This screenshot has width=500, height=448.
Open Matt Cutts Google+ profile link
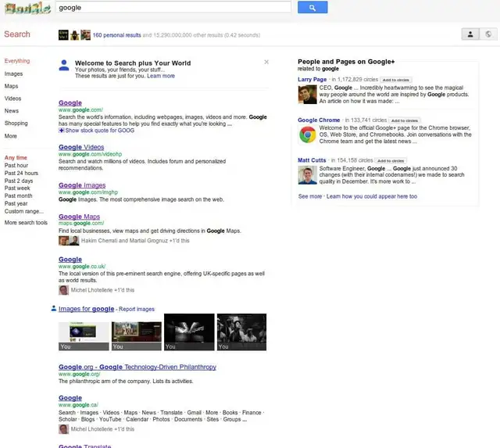(x=312, y=160)
